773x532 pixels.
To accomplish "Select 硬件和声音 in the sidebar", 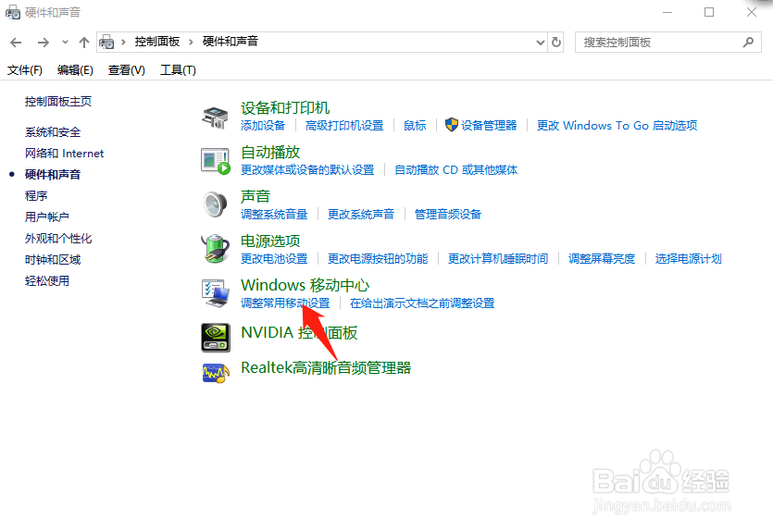I will [x=53, y=174].
